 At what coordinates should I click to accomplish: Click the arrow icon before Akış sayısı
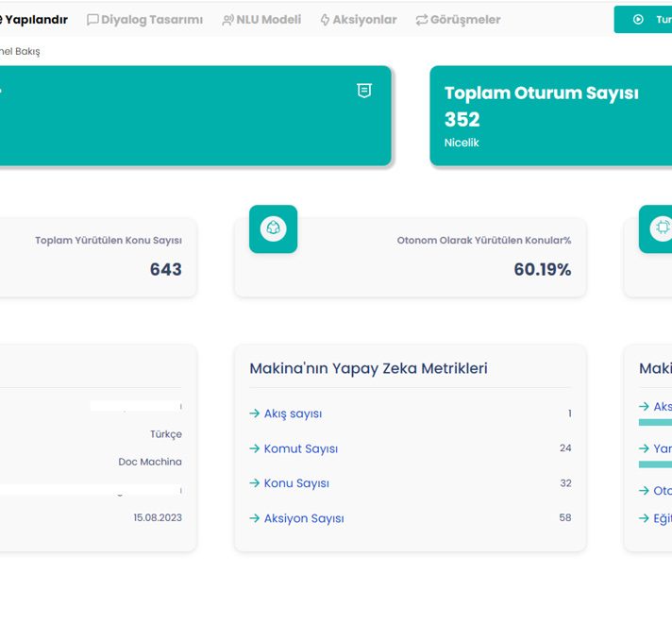pos(255,413)
